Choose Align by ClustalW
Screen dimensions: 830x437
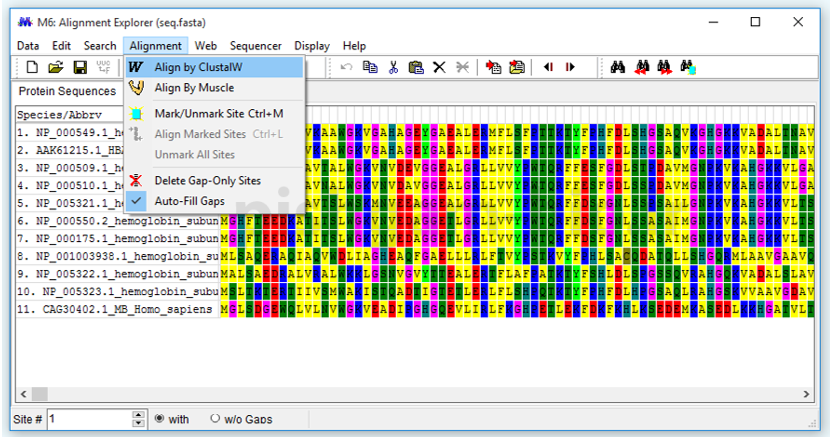(x=198, y=67)
